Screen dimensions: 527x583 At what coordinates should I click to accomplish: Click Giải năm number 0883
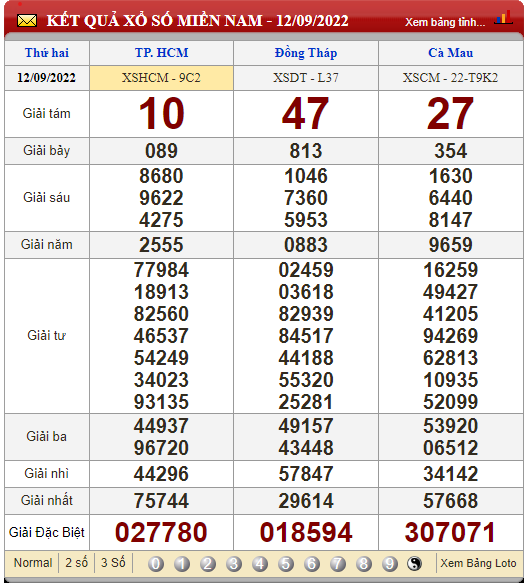[x=306, y=245]
